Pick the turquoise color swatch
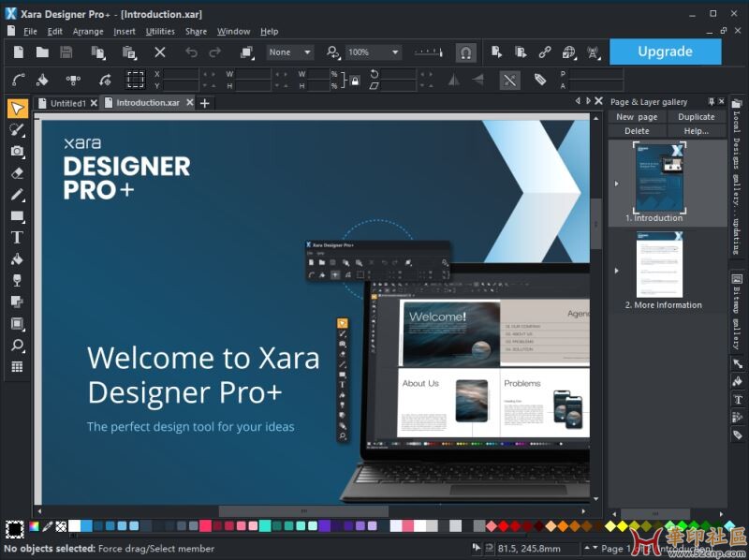749x560 pixels. tap(265, 526)
